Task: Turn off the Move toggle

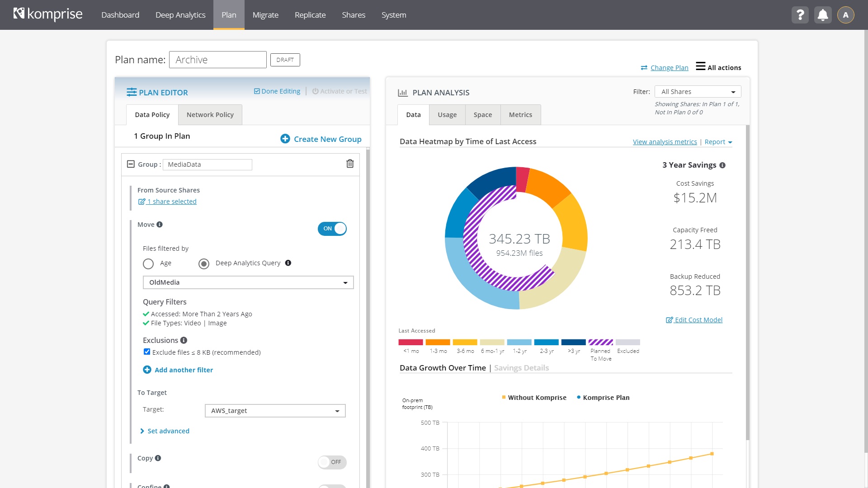Action: [x=332, y=229]
